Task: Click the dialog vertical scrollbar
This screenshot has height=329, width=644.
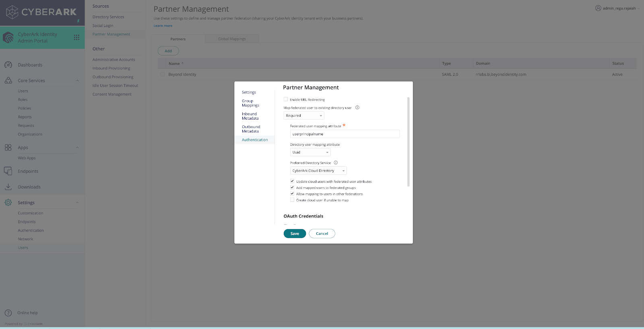Action: pos(408,142)
